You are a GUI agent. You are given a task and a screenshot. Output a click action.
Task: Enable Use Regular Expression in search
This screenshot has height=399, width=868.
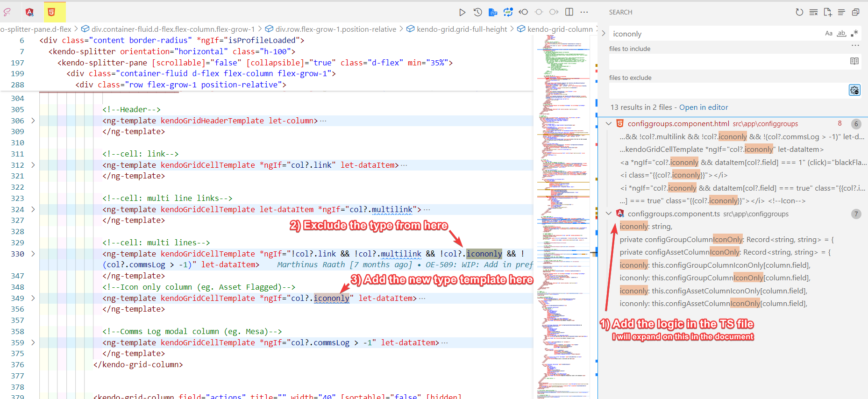pos(854,34)
